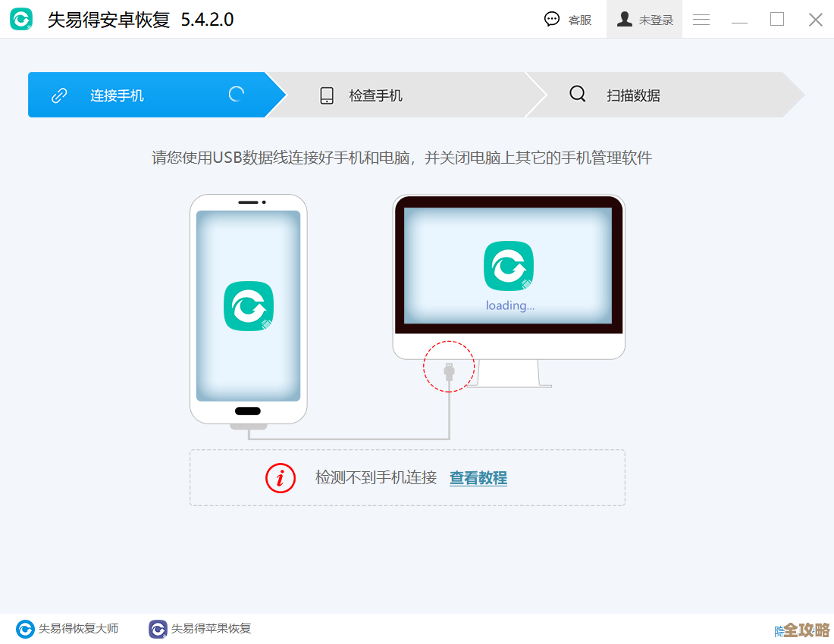Click the chain link icon on 连接手机 step
The image size is (834, 644).
click(x=60, y=95)
